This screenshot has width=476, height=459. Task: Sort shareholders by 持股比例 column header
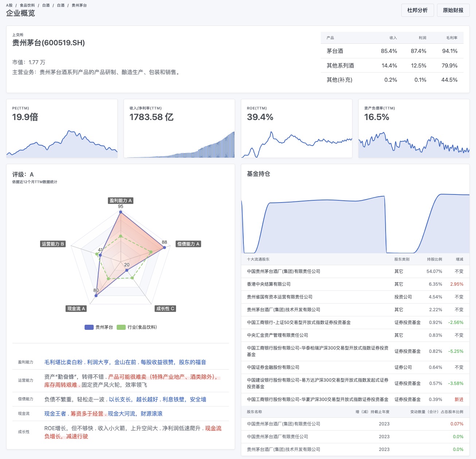click(x=434, y=259)
